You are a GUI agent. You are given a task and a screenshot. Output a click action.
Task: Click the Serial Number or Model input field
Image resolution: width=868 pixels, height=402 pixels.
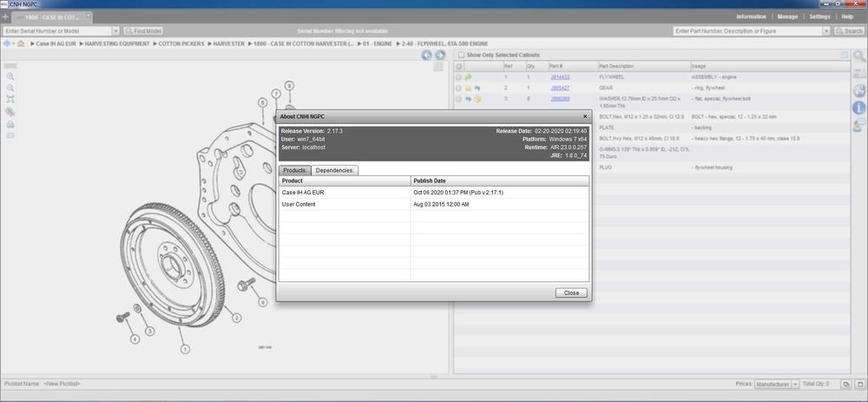57,31
